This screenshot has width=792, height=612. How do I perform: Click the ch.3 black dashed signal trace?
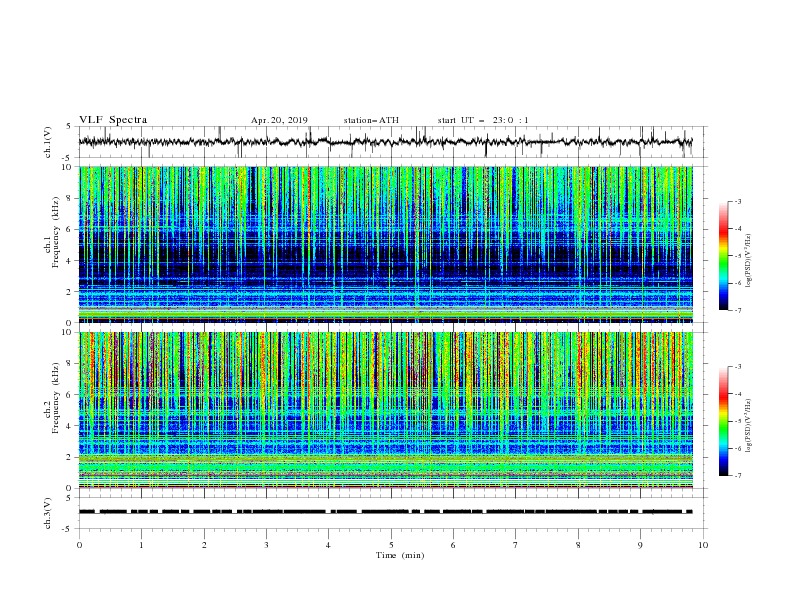click(386, 512)
